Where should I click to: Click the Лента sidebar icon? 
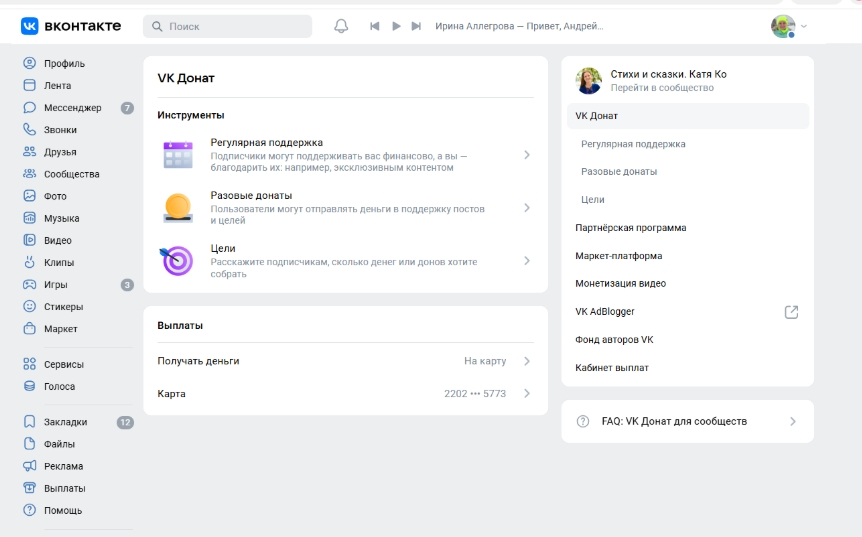coord(29,85)
